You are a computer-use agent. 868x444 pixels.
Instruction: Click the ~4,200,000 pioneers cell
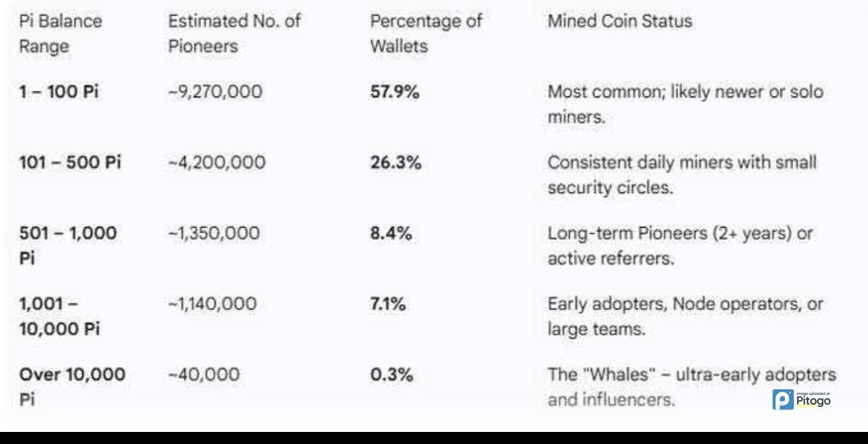216,162
